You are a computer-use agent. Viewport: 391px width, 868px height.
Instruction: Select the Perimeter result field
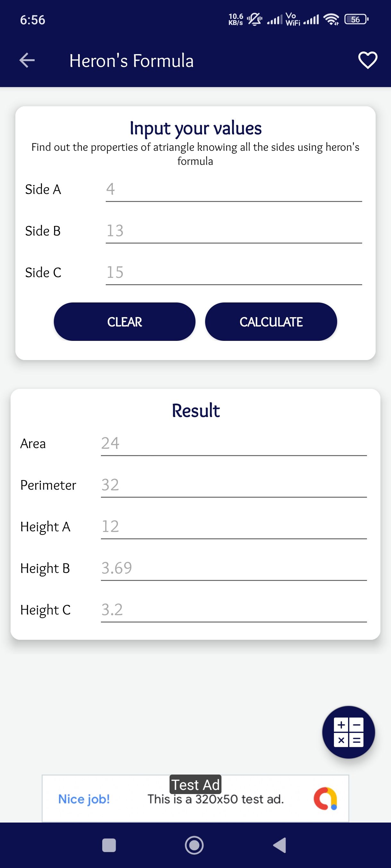point(233,485)
